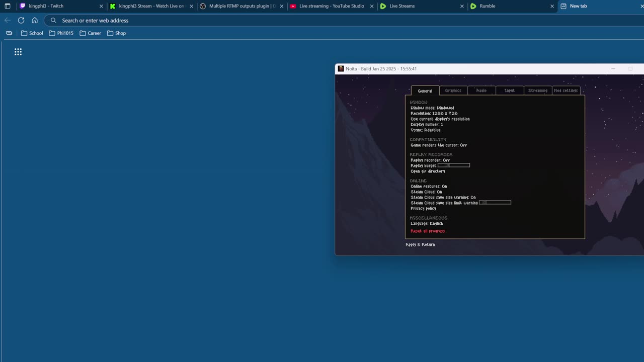
Task: Open the Career bookmarks folder
Action: [91, 33]
